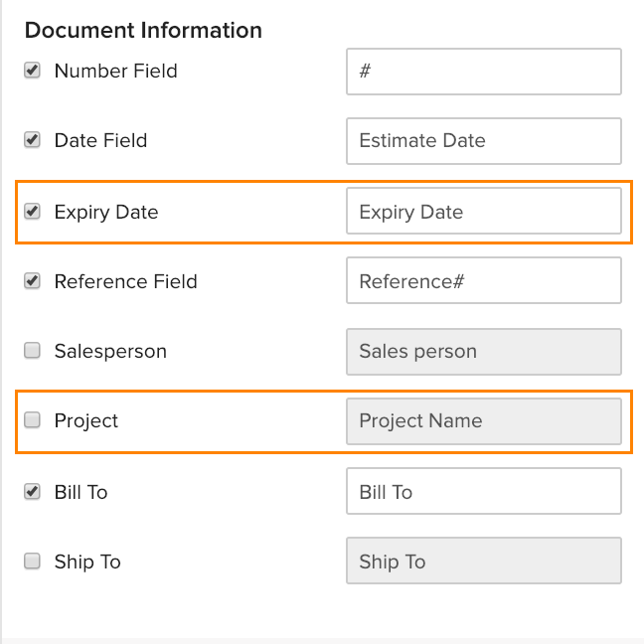Enable the Ship To checkbox
This screenshot has width=644, height=644.
[x=33, y=562]
